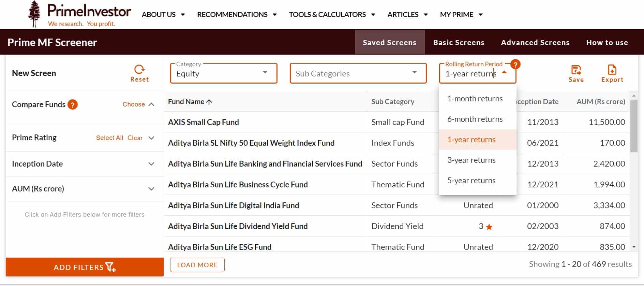Click the 11,500.00 AUM value
The width and height of the screenshot is (644, 286).
click(x=607, y=122)
